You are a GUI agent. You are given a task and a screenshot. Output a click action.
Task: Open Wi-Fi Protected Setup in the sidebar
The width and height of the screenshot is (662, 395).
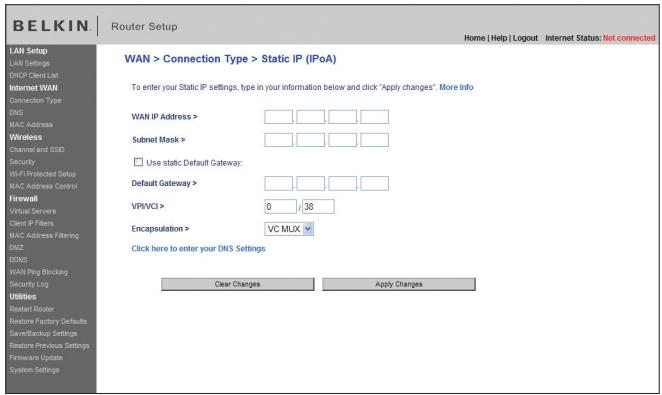pyautogui.click(x=43, y=174)
